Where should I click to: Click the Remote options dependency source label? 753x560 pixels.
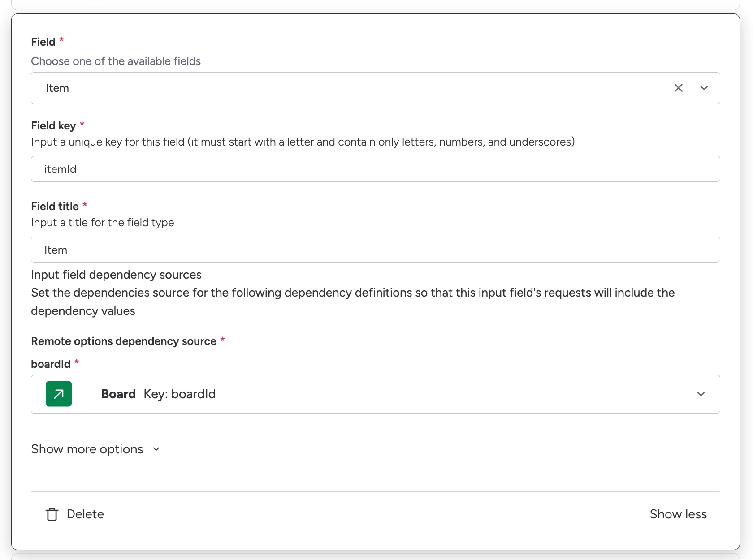click(x=124, y=341)
